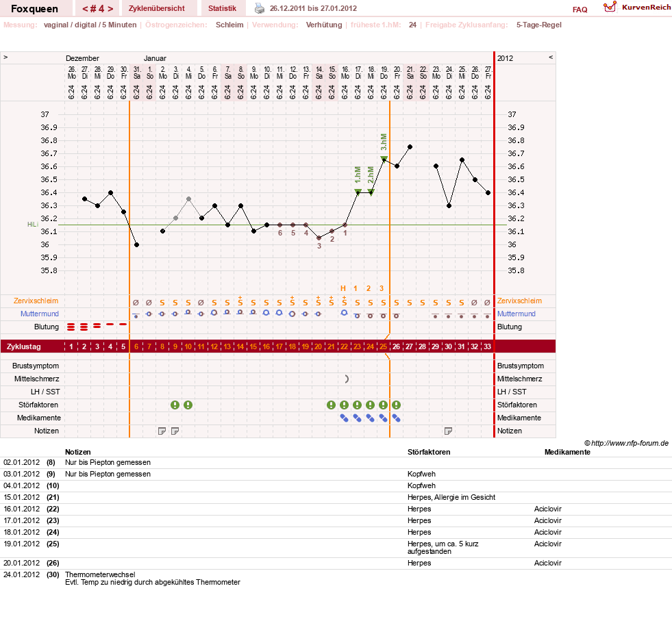Open the Zyklenübersicht tab
This screenshot has height=621, width=672.
tap(156, 9)
